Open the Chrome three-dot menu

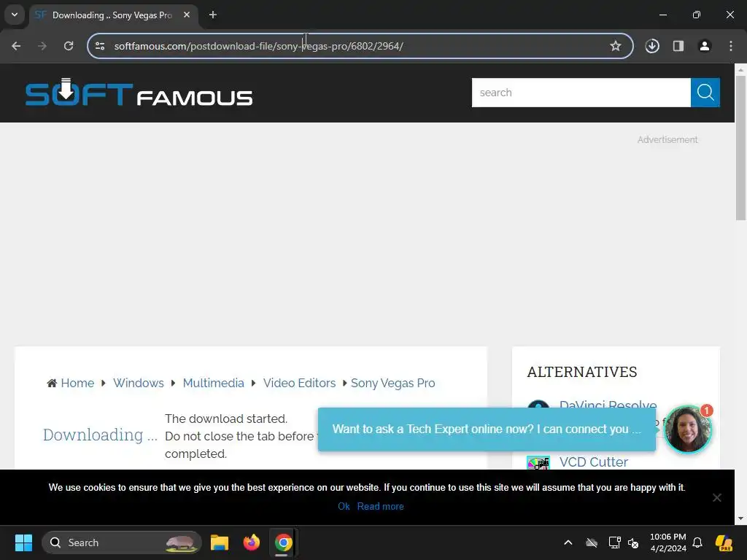click(731, 46)
